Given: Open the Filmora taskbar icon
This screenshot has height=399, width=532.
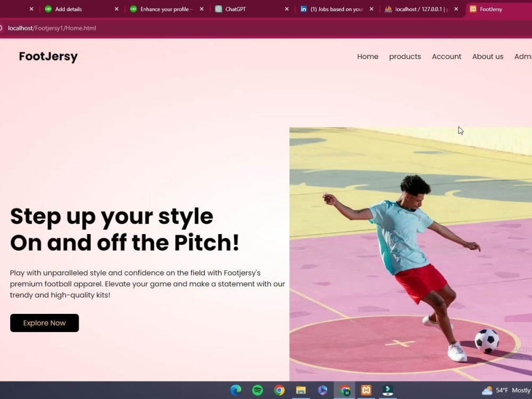Looking at the screenshot, I should (388, 390).
